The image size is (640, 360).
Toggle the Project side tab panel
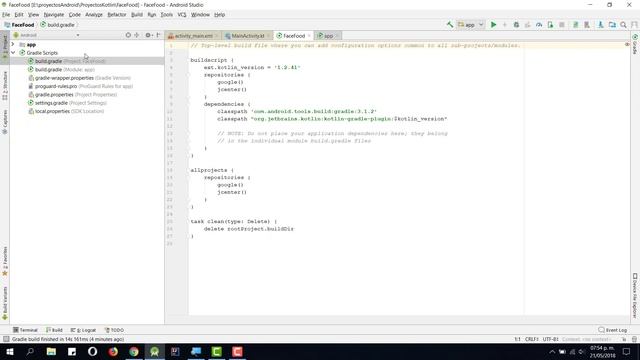[x=5, y=48]
